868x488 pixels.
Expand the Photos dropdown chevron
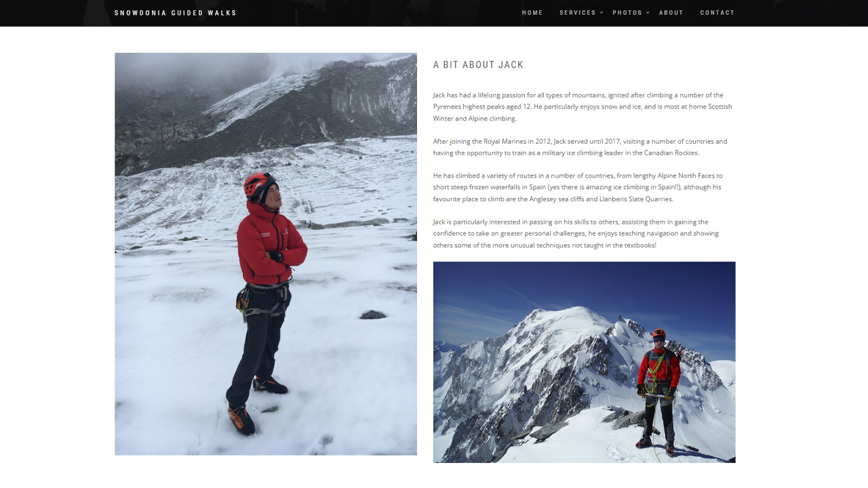pos(648,13)
